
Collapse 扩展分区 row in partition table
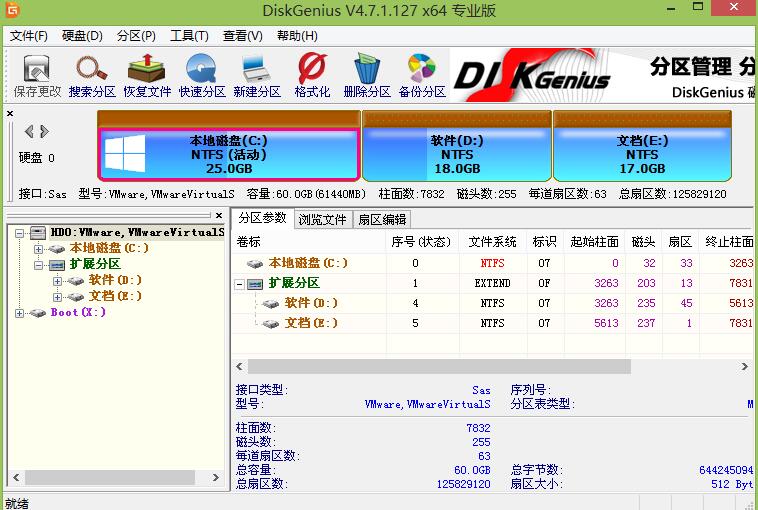tap(239, 284)
